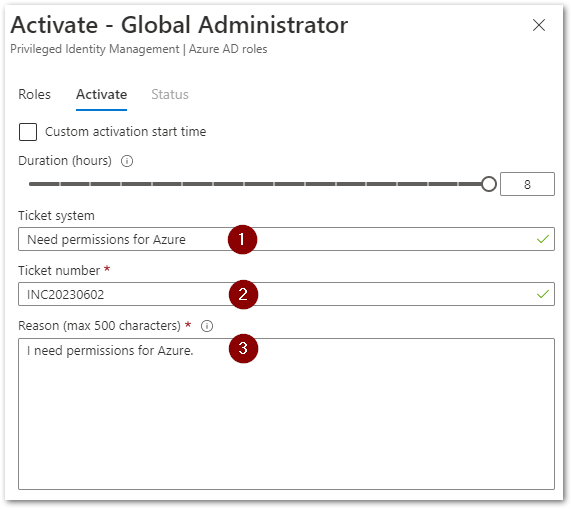Click the Privileged Identity Management subtitle
Image resolution: width=572 pixels, height=509 pixels.
139,49
